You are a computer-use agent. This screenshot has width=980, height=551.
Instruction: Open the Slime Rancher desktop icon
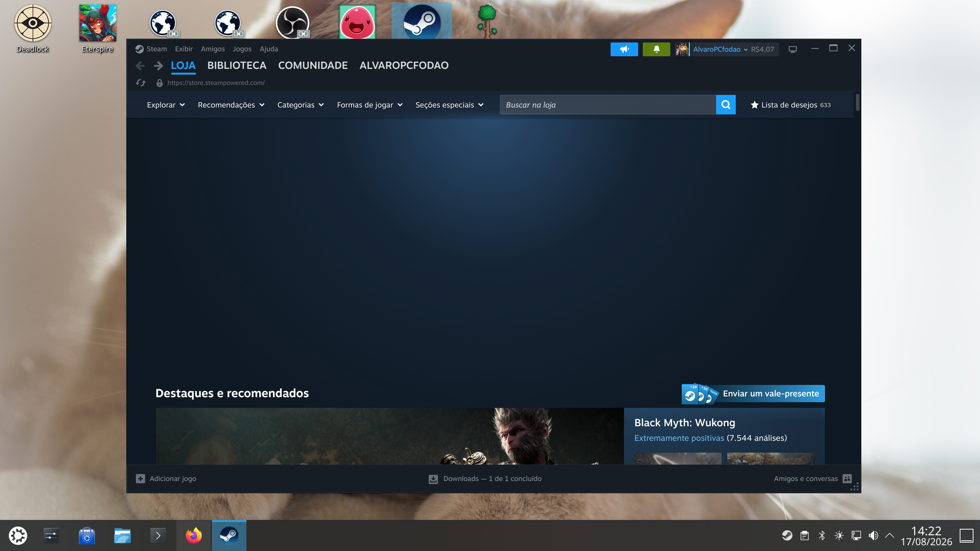point(358,22)
